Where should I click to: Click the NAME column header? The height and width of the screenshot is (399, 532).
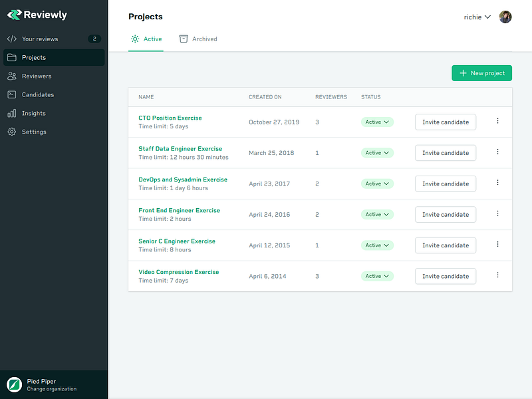coord(146,97)
